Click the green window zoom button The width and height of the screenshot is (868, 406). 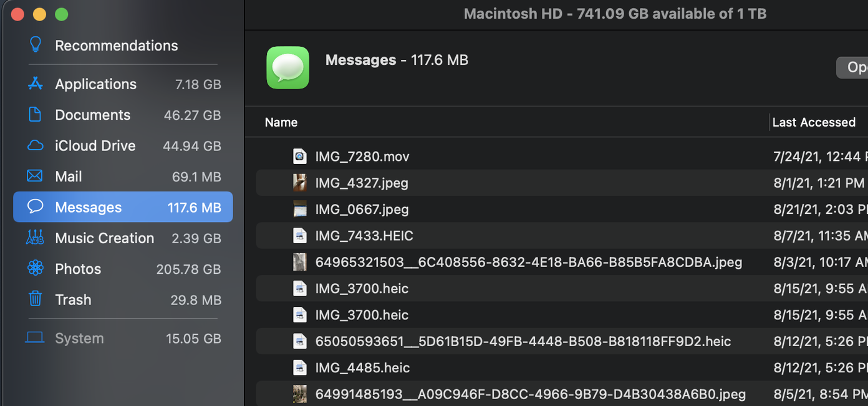tap(61, 14)
